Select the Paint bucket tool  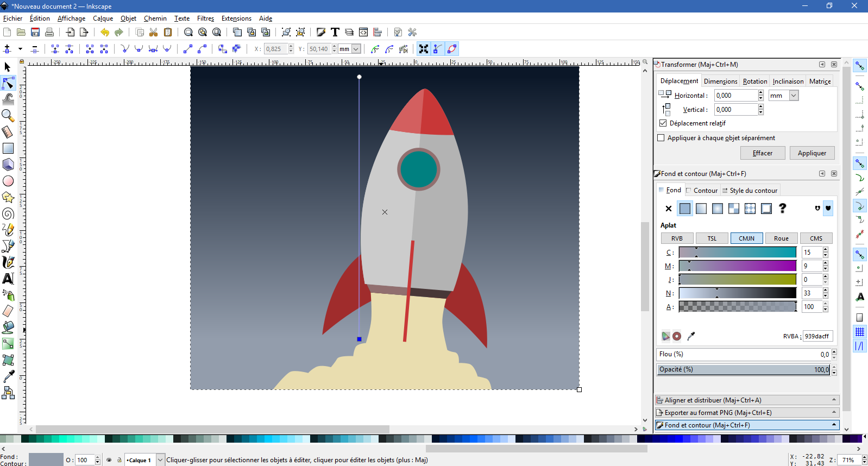click(x=8, y=328)
